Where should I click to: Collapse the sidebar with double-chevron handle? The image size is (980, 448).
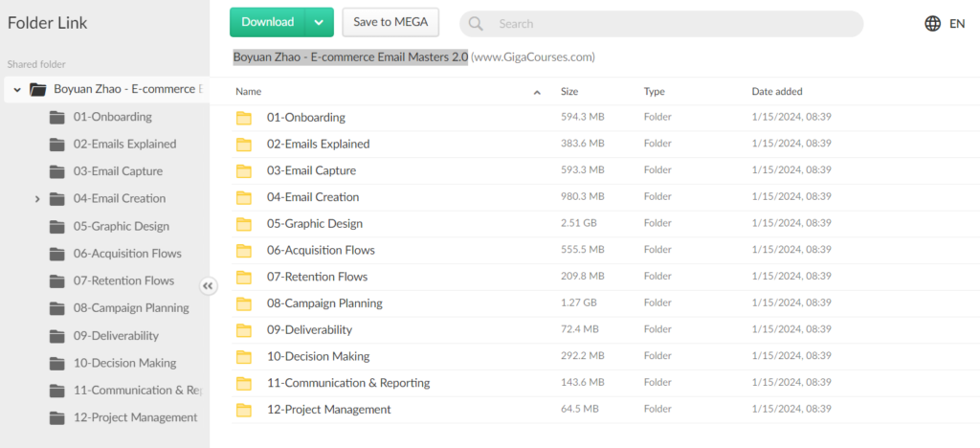point(208,286)
